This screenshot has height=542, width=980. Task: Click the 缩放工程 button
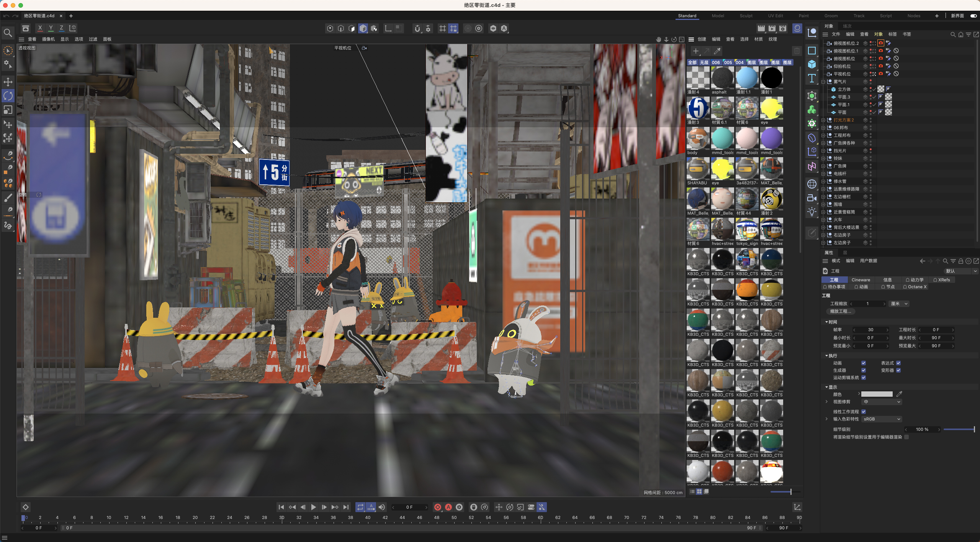[841, 311]
